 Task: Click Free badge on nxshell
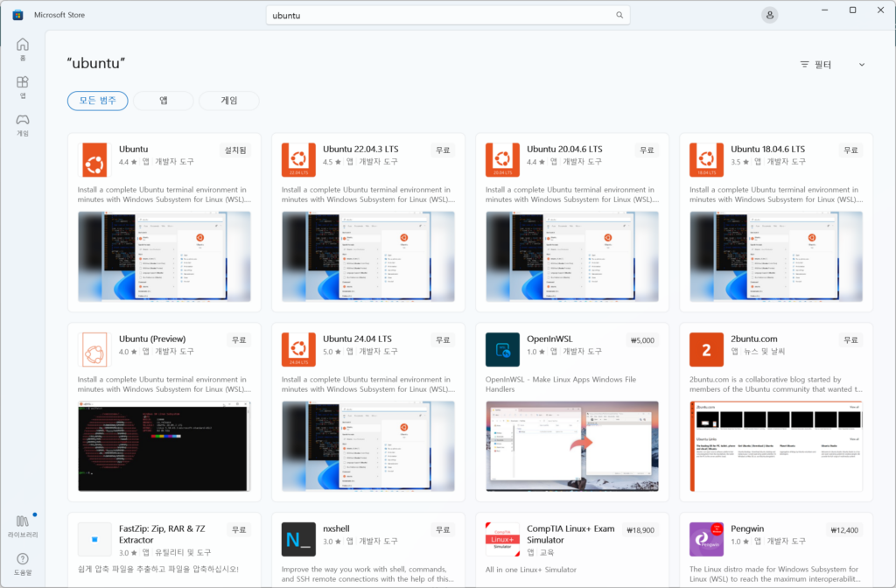click(x=443, y=529)
